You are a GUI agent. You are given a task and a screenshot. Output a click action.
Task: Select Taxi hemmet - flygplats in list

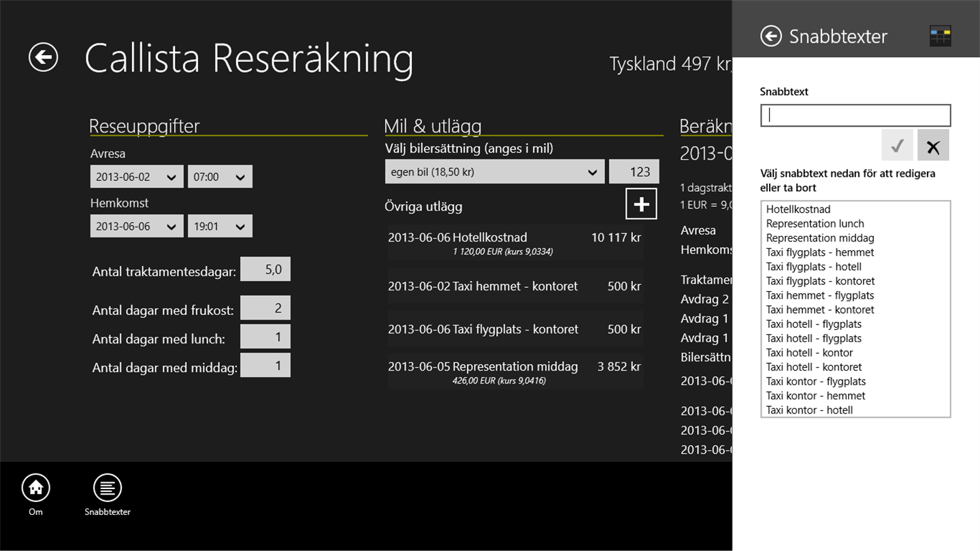point(855,295)
